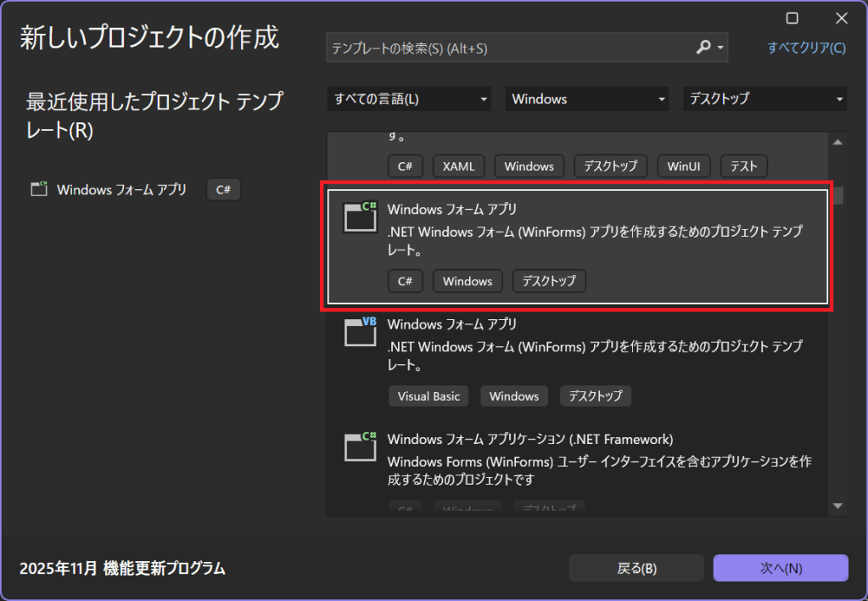The height and width of the screenshot is (601, 868).
Task: Maximize the dialog window
Action: [792, 18]
